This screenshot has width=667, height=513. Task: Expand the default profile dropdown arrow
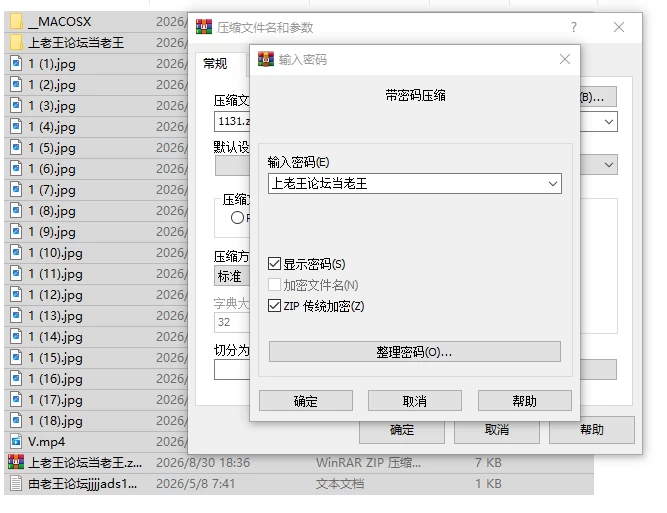609,165
